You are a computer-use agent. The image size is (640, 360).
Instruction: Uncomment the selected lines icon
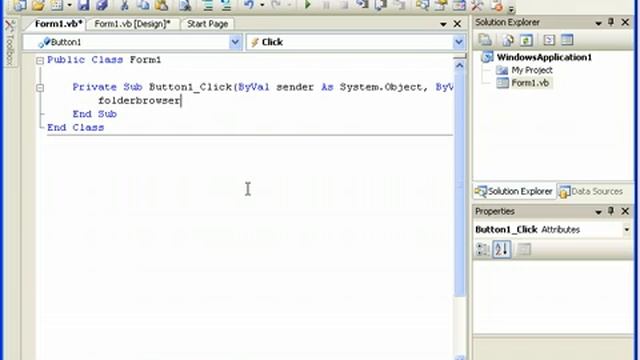(226, 5)
